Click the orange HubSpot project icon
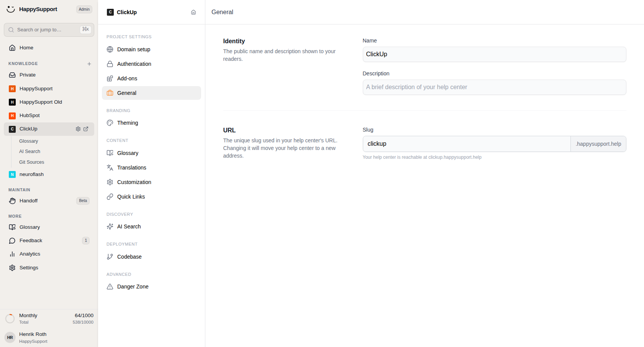This screenshot has height=347, width=644. pyautogui.click(x=12, y=116)
